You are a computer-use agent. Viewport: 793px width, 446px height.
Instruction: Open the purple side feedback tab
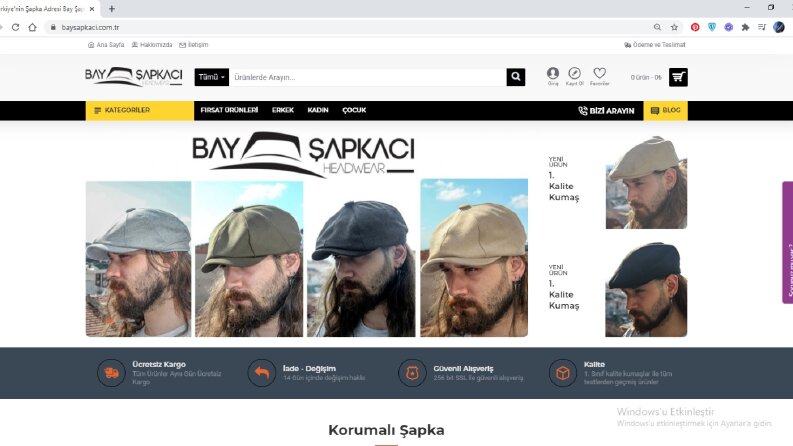787,242
